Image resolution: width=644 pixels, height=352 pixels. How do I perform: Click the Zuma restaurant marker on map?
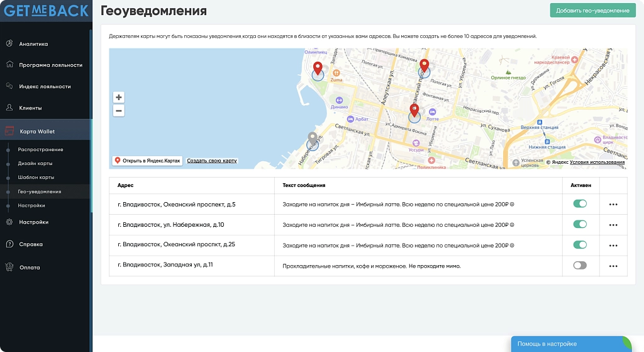coord(336,73)
